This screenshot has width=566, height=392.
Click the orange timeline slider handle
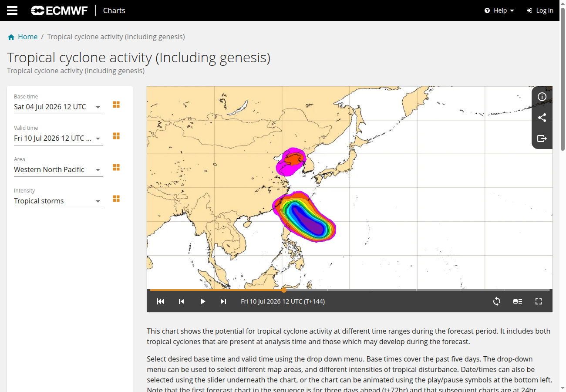284,290
